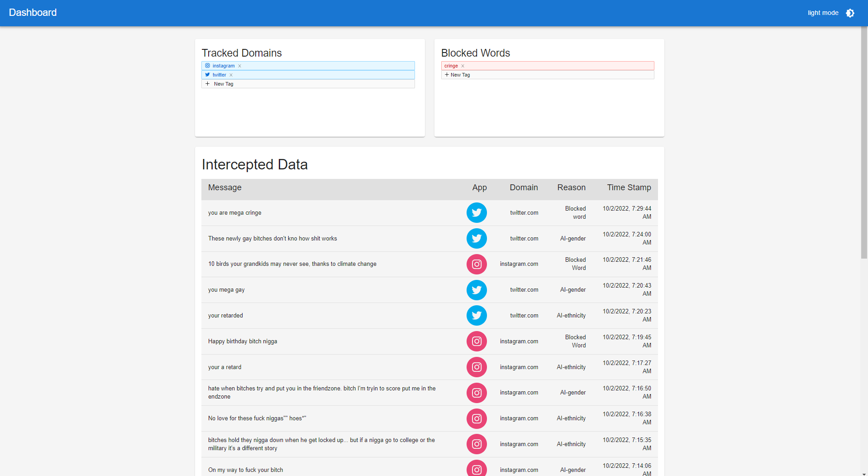868x476 pixels.
Task: Click the Domain column header
Action: click(524, 188)
